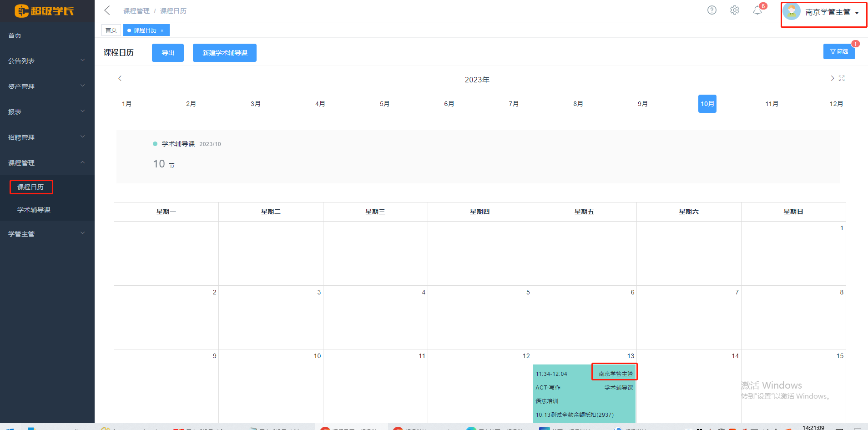Switch to the 首页 tab
Screen dimensions: 868x430
coord(111,30)
